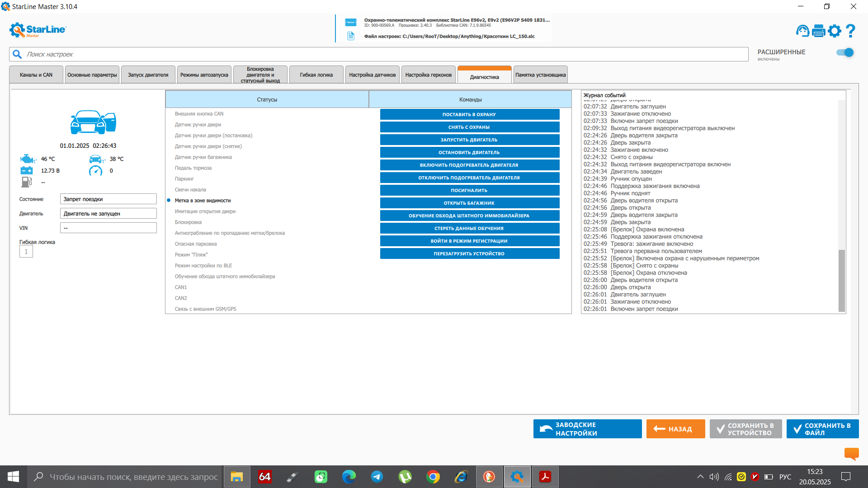Image resolution: width=868 pixels, height=488 pixels.
Task: Open File Explorer from taskbar
Action: click(x=237, y=477)
